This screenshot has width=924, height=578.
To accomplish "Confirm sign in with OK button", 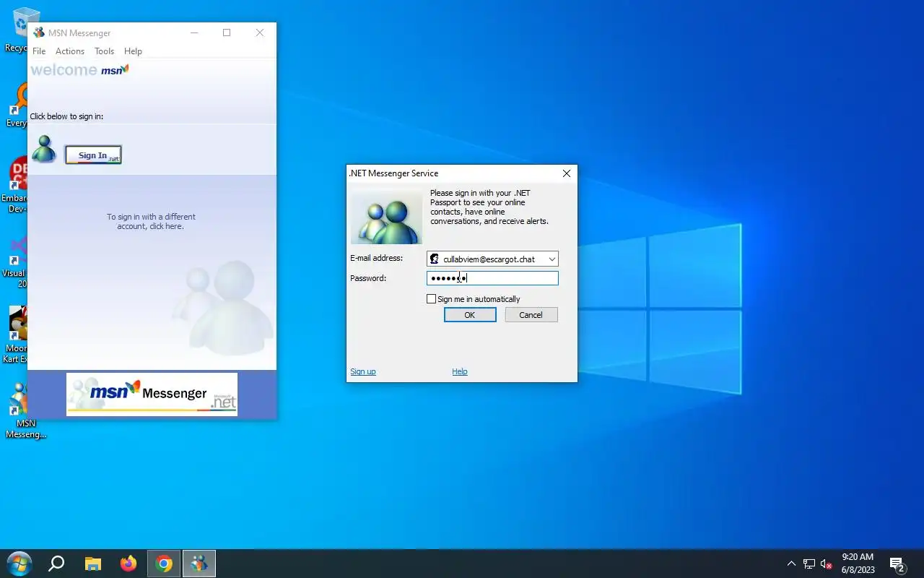I will point(470,315).
